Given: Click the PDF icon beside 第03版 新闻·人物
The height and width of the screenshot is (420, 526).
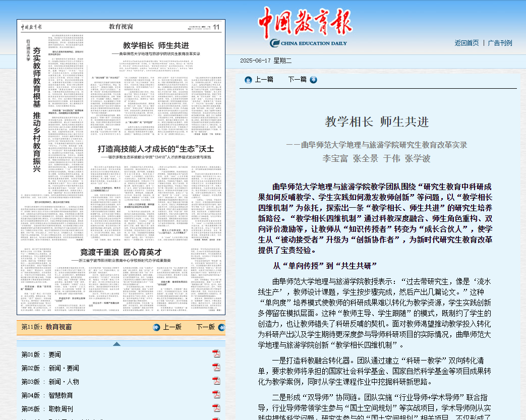Looking at the screenshot, I should [216, 381].
